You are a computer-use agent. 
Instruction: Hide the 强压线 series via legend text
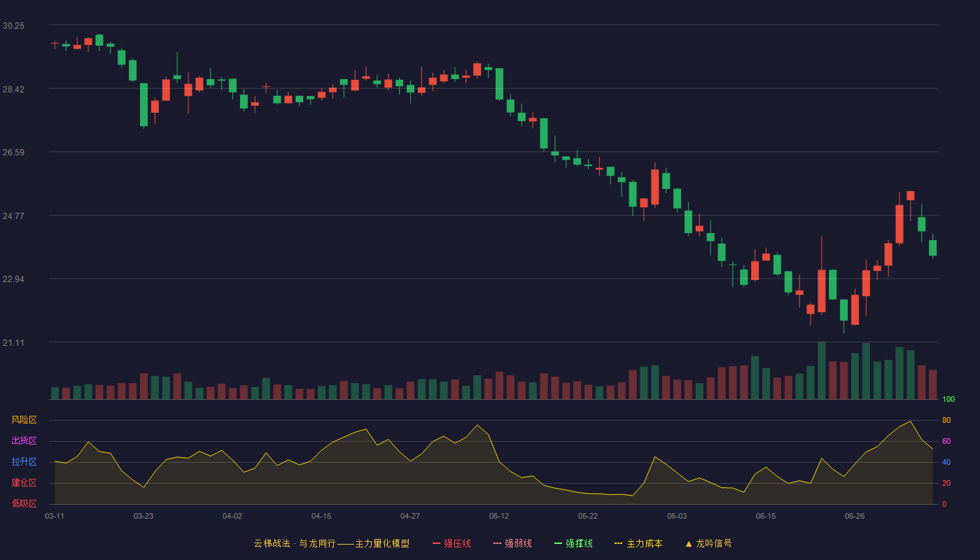pos(457,543)
